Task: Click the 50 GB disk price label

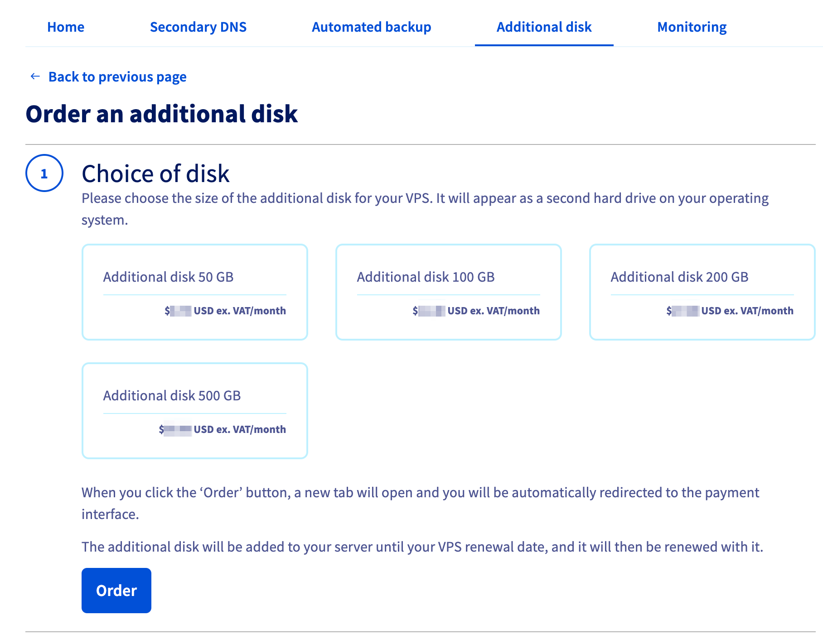Action: coord(225,311)
